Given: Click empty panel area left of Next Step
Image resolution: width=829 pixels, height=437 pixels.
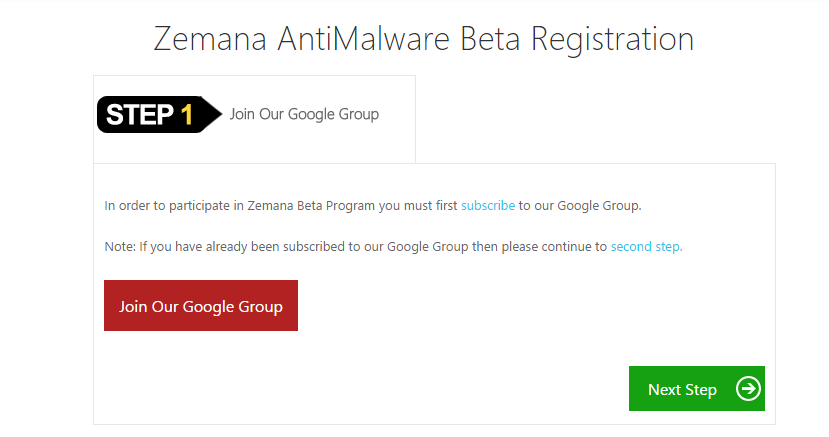Looking at the screenshot, I should click(x=400, y=389).
